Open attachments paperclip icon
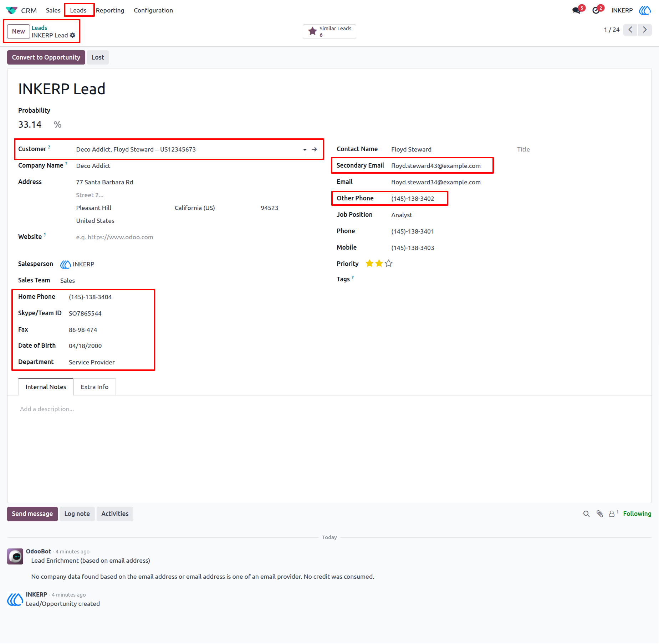659x644 pixels. [x=600, y=514]
